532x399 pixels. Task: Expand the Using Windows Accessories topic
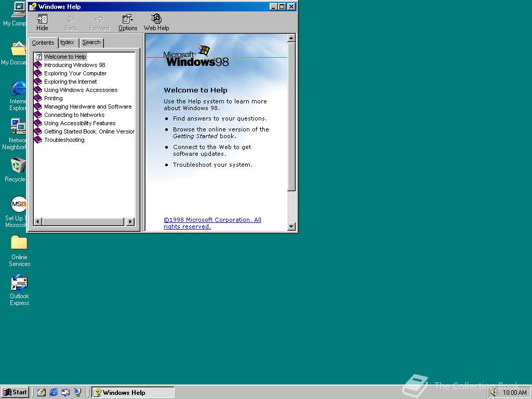pyautogui.click(x=81, y=90)
